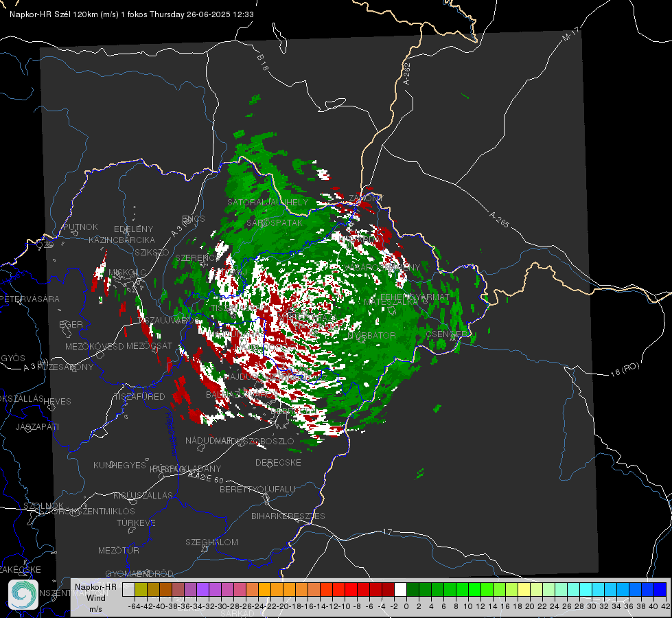The image size is (672, 618).
Task: Pick the cyan swatch between 28 and 30
Action: point(586,589)
